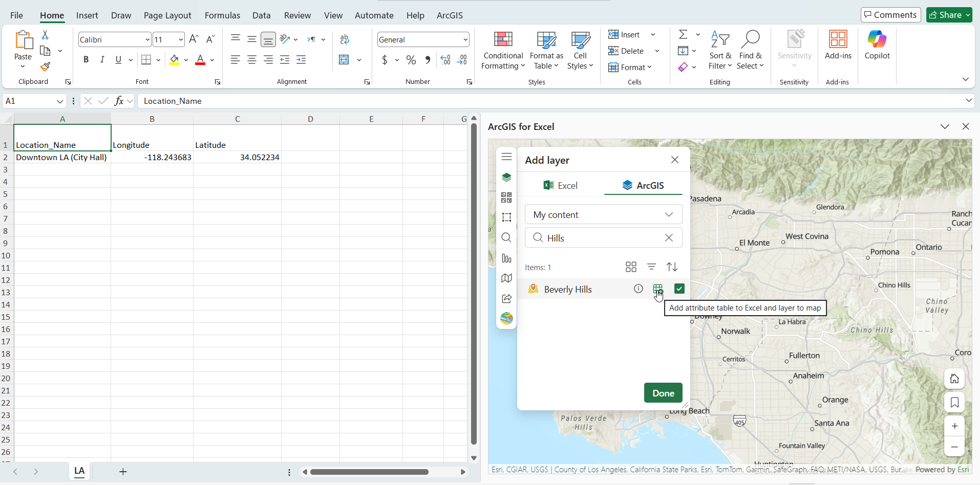Open the Formulas ribbon tab
980x485 pixels.
222,15
